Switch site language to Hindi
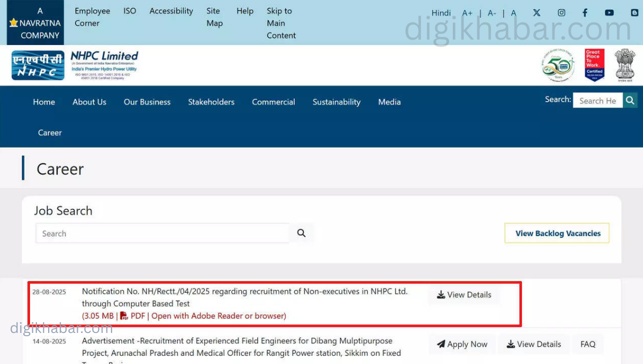 [x=441, y=13]
